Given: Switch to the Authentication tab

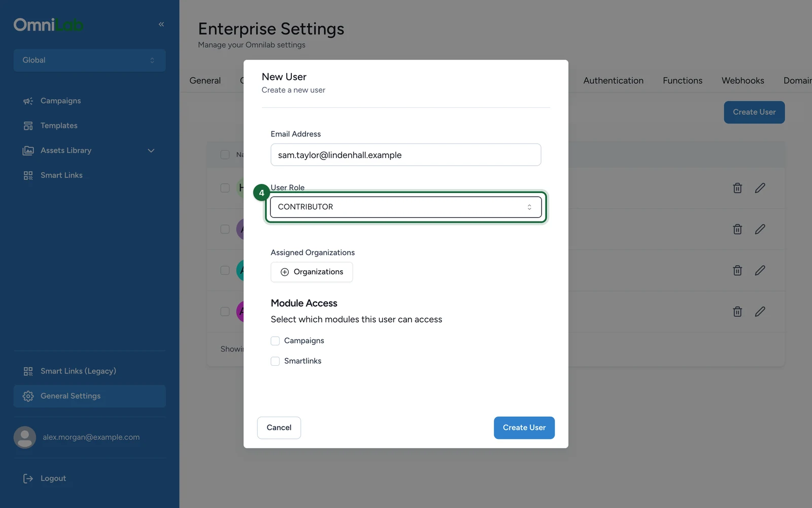Looking at the screenshot, I should click(x=613, y=81).
